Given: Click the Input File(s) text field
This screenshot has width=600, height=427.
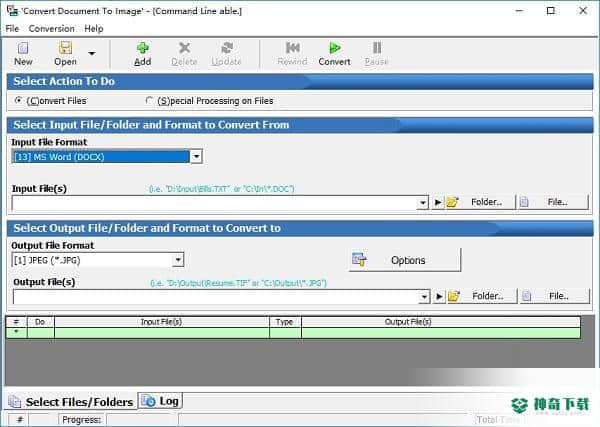Looking at the screenshot, I should pos(215,203).
